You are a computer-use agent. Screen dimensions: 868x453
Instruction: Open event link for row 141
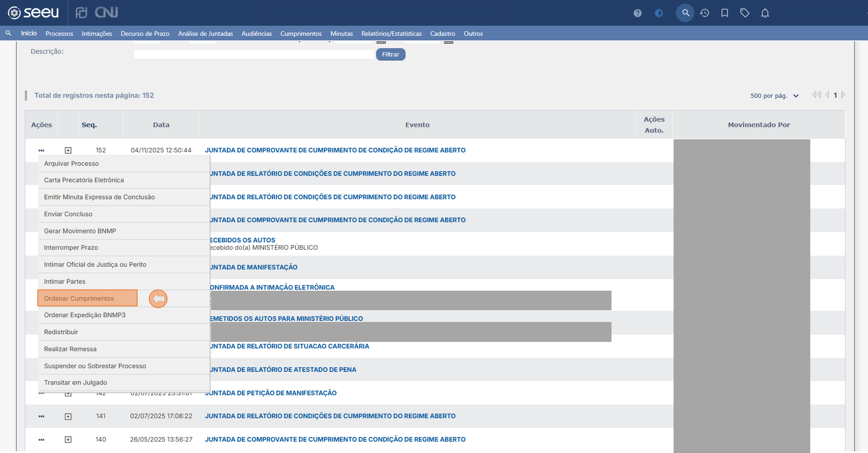330,416
